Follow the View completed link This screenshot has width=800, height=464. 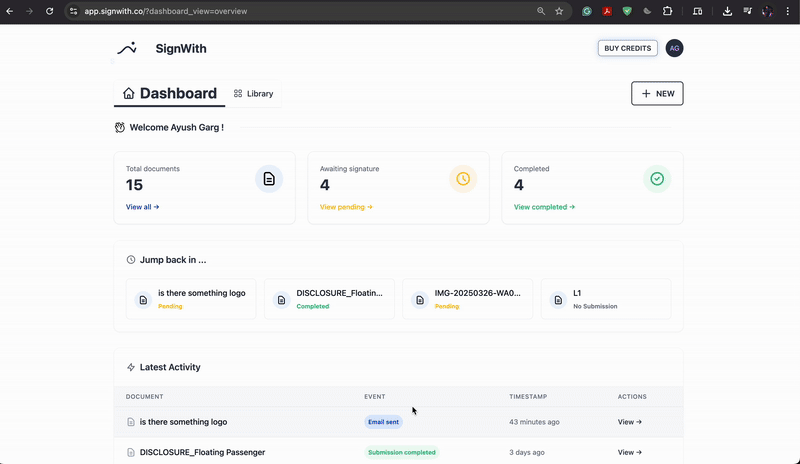click(x=544, y=207)
